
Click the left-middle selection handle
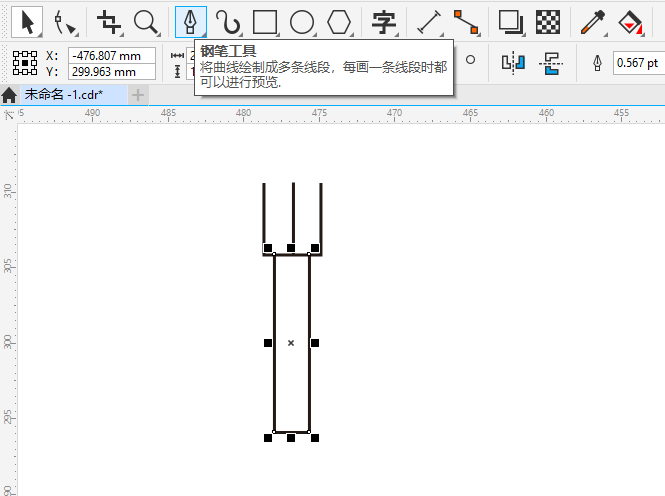(x=268, y=343)
